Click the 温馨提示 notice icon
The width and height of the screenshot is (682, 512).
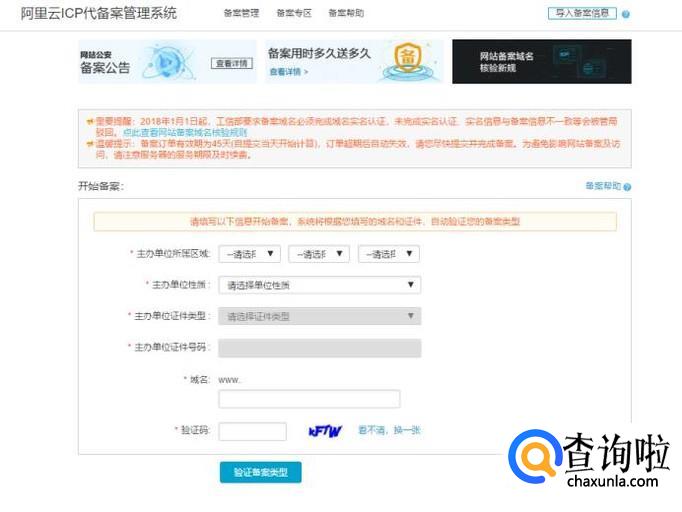90,144
